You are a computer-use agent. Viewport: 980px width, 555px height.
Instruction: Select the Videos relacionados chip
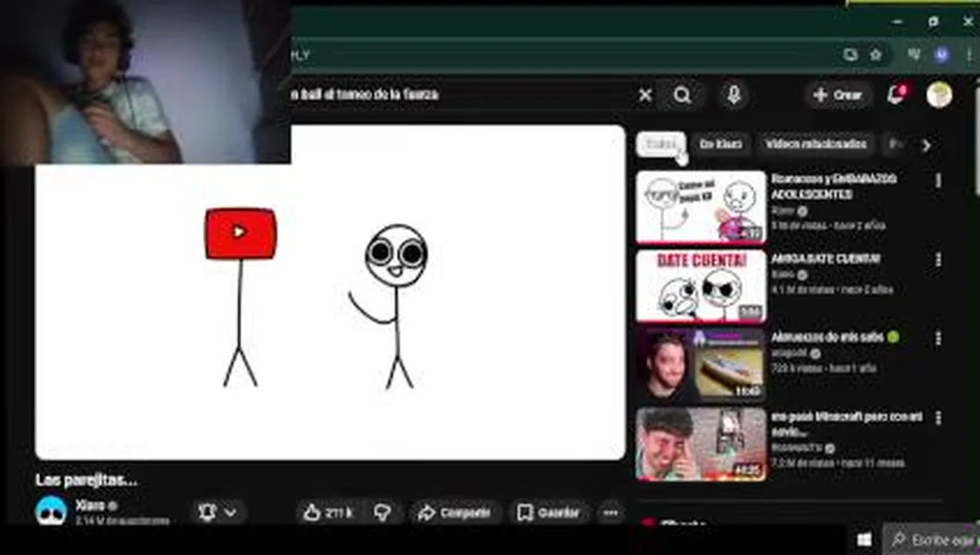pos(816,144)
